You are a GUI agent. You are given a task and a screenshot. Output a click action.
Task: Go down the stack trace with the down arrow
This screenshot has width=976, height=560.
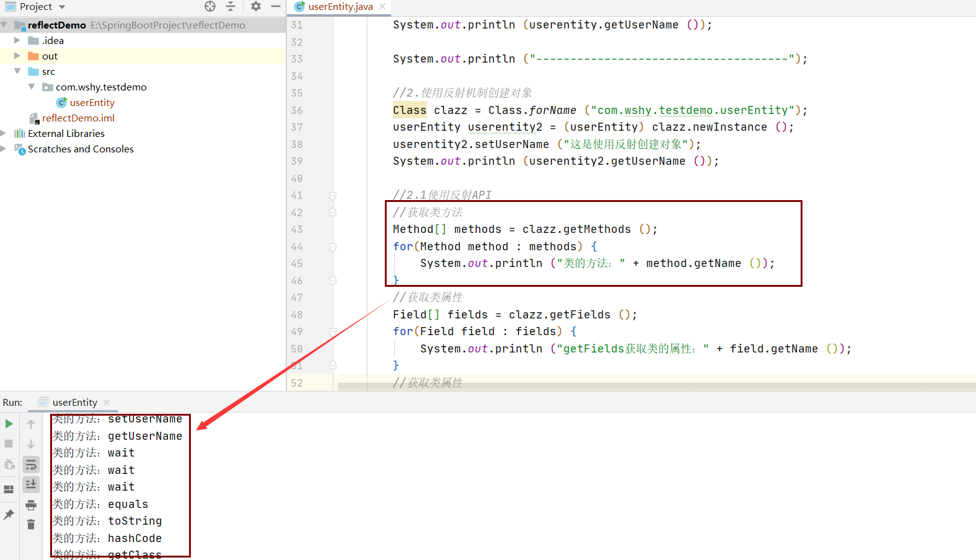coord(31,444)
